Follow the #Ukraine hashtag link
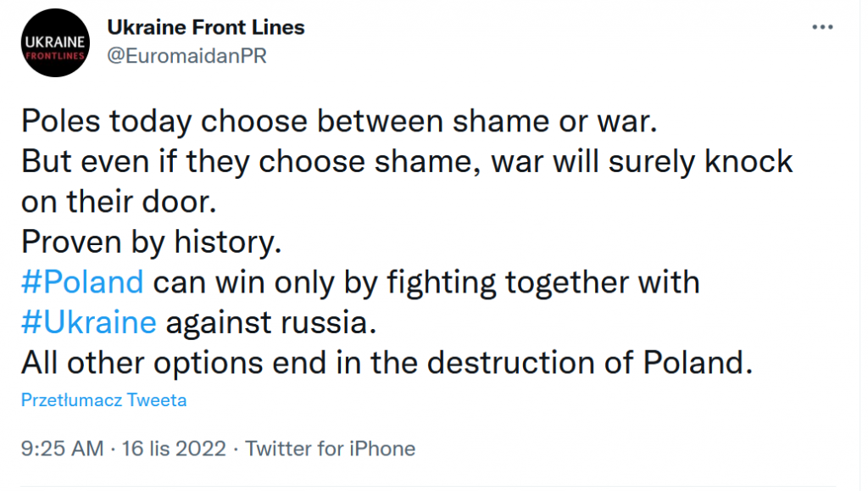The height and width of the screenshot is (491, 868). pyautogui.click(x=88, y=322)
